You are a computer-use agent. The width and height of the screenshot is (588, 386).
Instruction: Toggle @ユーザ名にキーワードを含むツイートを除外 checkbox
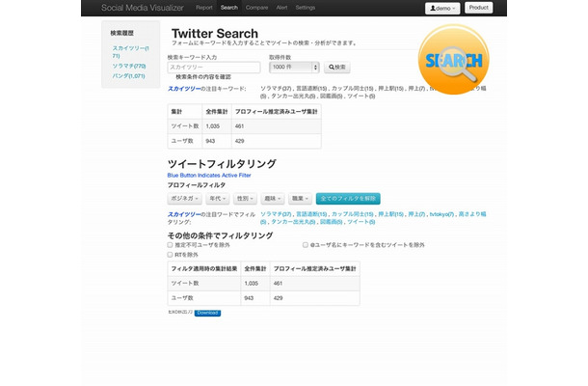tap(306, 245)
